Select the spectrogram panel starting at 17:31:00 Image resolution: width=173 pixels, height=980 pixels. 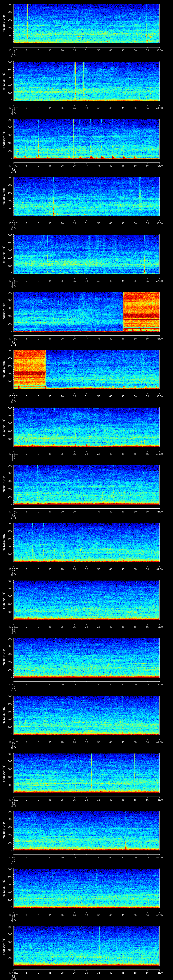coord(87,139)
